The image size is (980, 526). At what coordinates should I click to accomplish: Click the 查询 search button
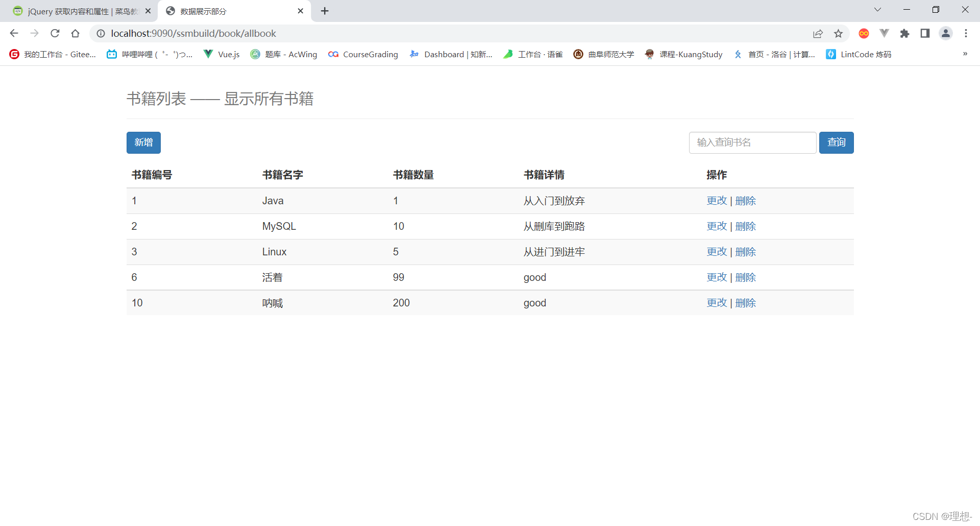tap(836, 142)
